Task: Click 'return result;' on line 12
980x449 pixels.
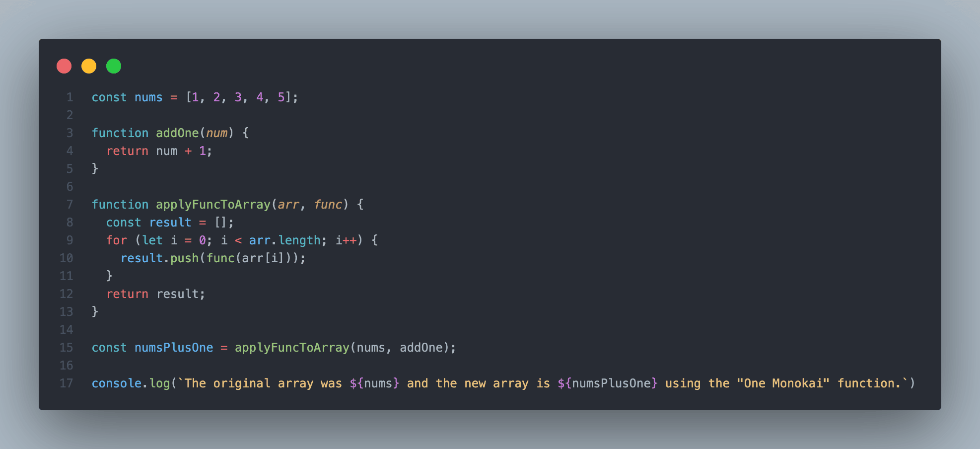Action: (155, 294)
